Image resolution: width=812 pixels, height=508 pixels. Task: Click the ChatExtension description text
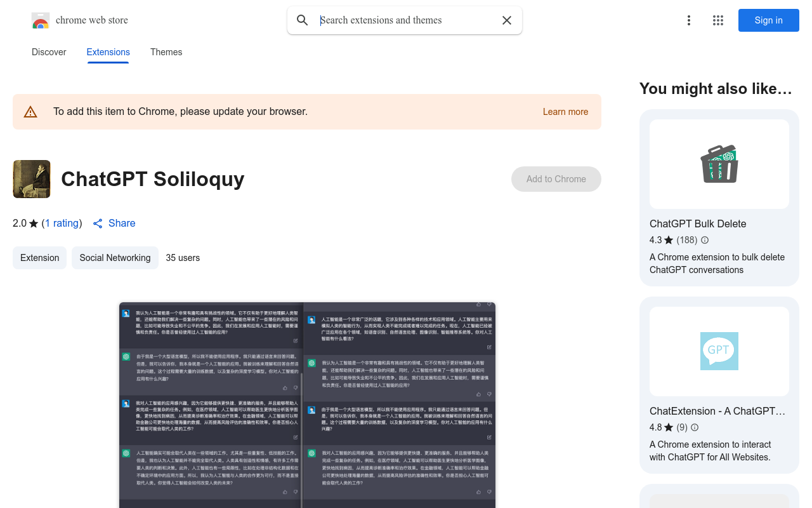point(710,451)
